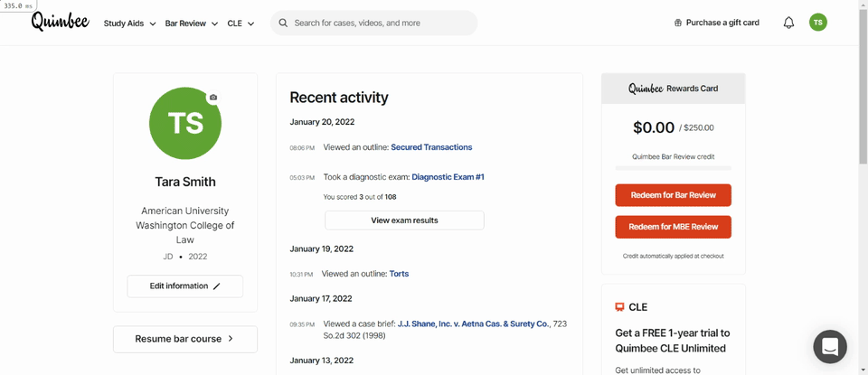Screen dimensions: 868x375
Task: Open the chat support bubble
Action: pyautogui.click(x=830, y=347)
